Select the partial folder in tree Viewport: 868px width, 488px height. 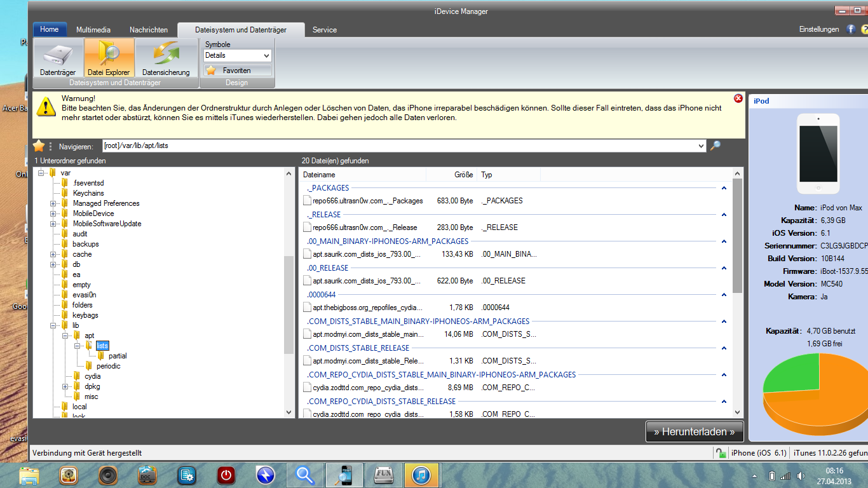coord(118,356)
